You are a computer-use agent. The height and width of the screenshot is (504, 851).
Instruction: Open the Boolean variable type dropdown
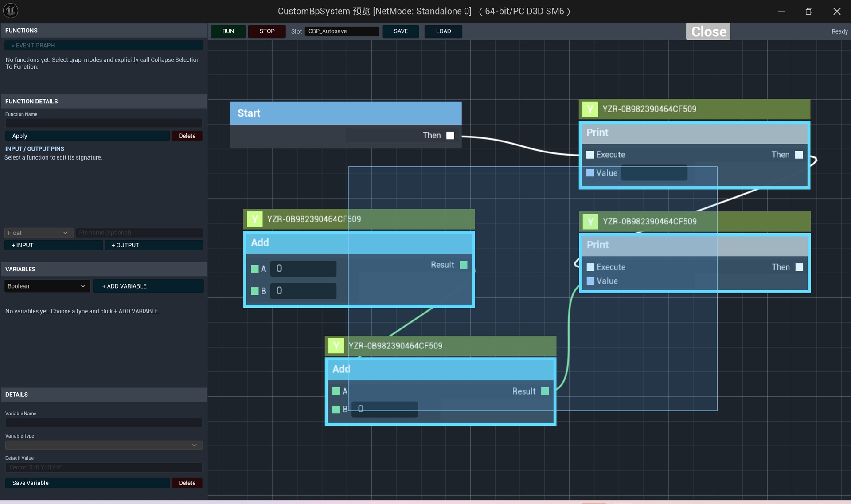point(47,286)
